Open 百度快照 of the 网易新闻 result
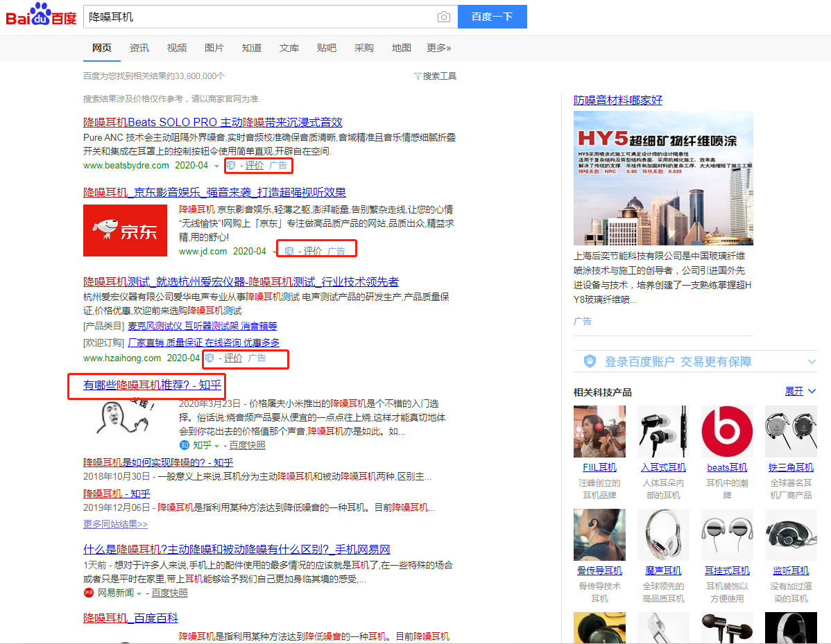This screenshot has height=644, width=831. coord(169,593)
